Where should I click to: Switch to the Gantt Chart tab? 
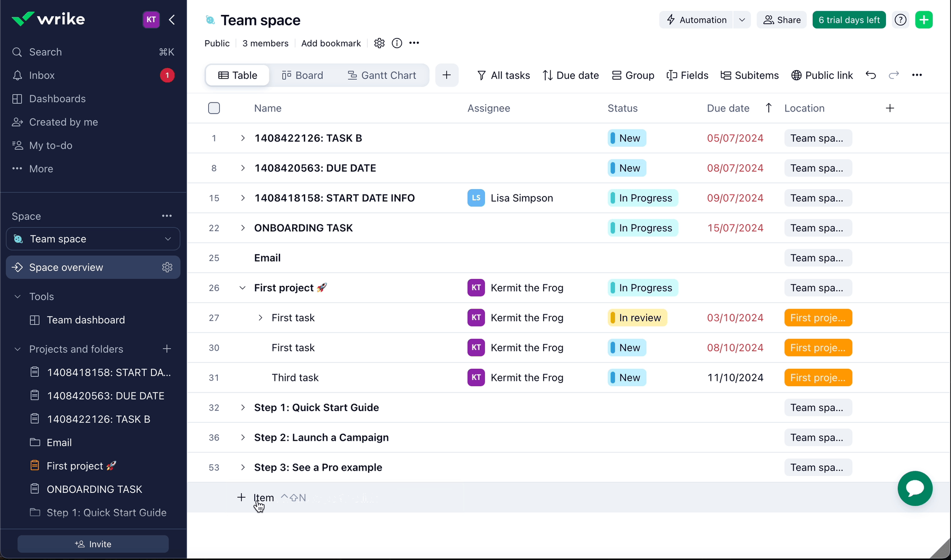click(x=381, y=76)
